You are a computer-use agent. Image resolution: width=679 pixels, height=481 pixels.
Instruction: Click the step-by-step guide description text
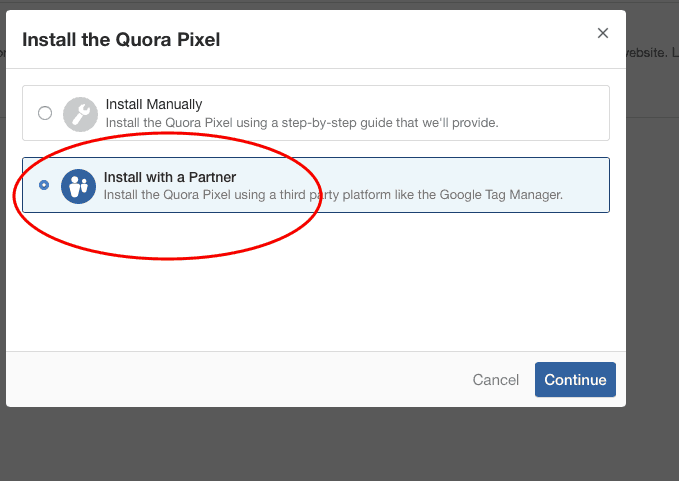pyautogui.click(x=302, y=123)
